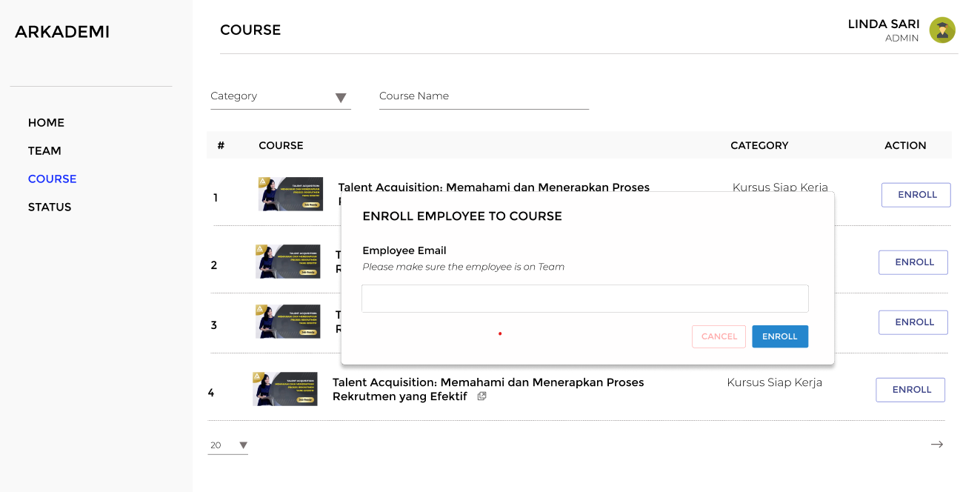Select HOME in the navigation sidebar
This screenshot has width=980, height=492.
coord(46,122)
